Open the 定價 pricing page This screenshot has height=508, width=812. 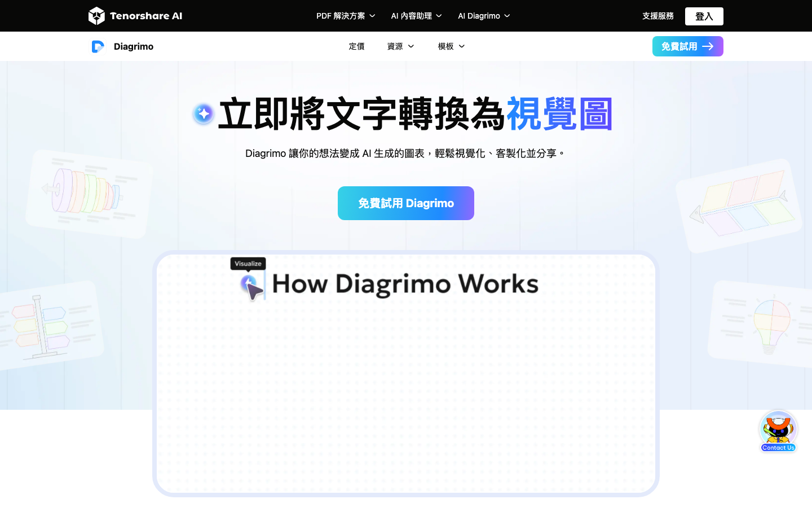pyautogui.click(x=356, y=46)
